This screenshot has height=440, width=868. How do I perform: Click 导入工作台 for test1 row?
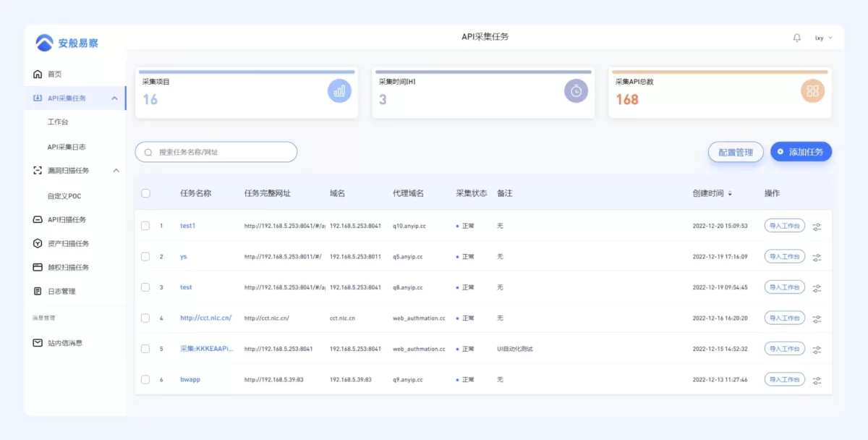click(x=785, y=226)
